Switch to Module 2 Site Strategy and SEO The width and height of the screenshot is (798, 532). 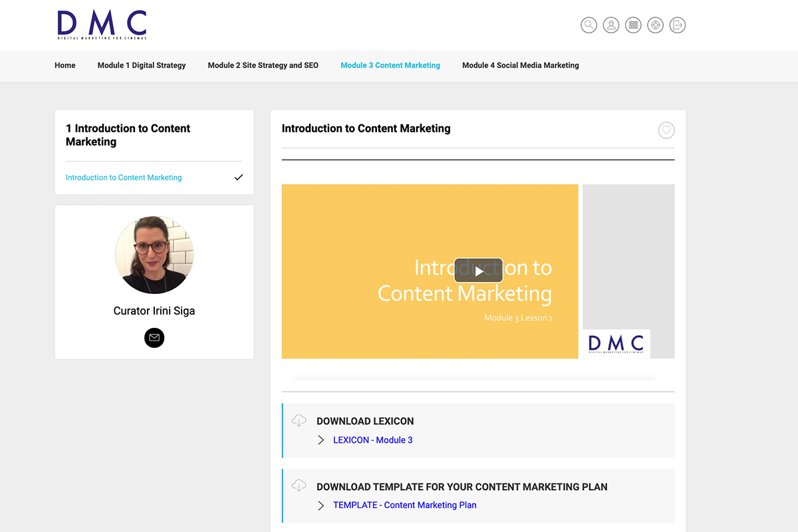point(263,65)
